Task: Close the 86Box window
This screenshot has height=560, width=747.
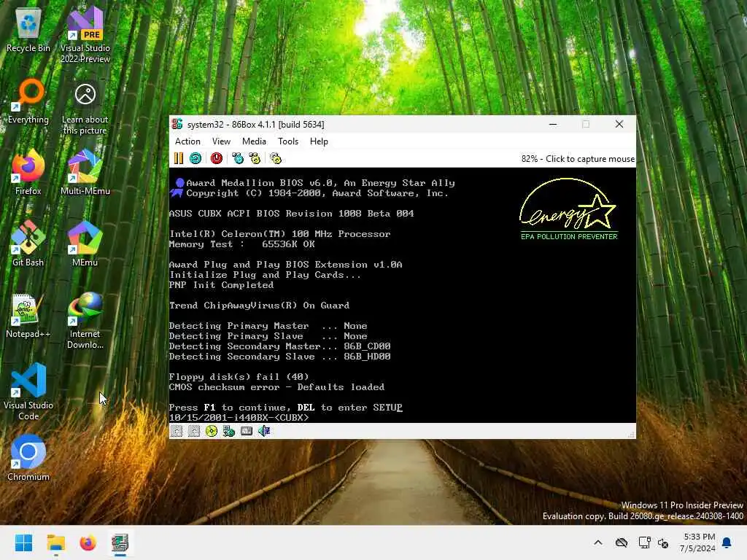Action: 619,124
